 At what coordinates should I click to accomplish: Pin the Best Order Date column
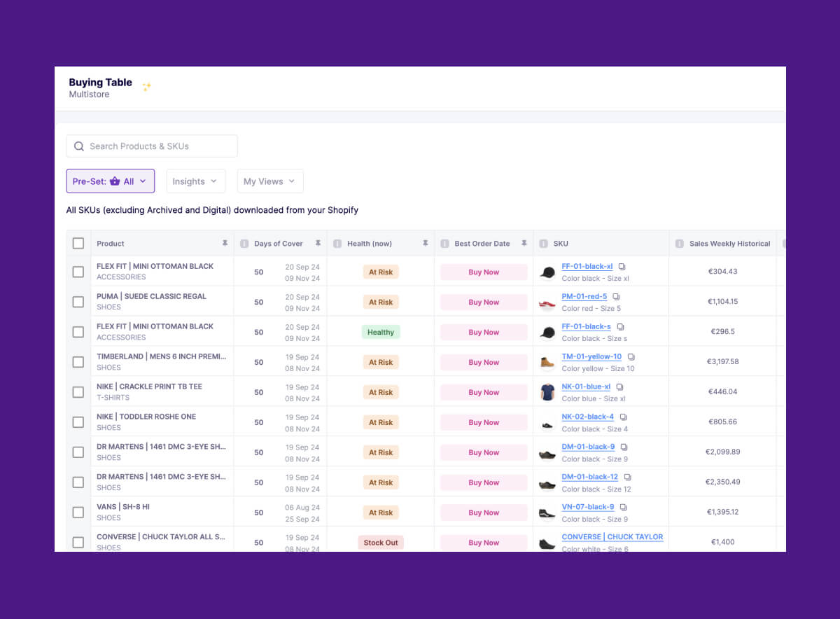tap(524, 244)
